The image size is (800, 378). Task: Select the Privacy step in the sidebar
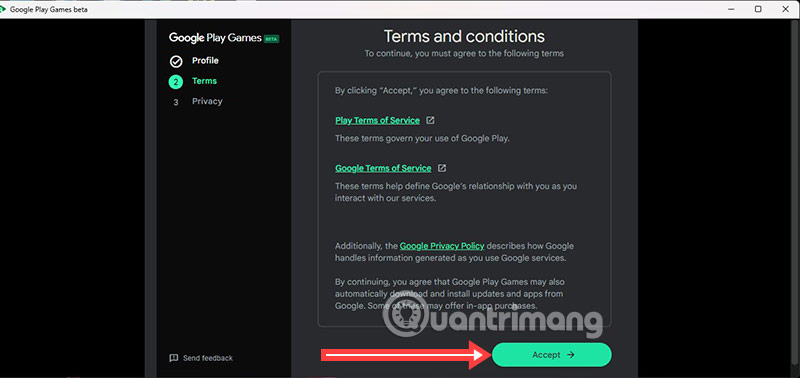207,102
